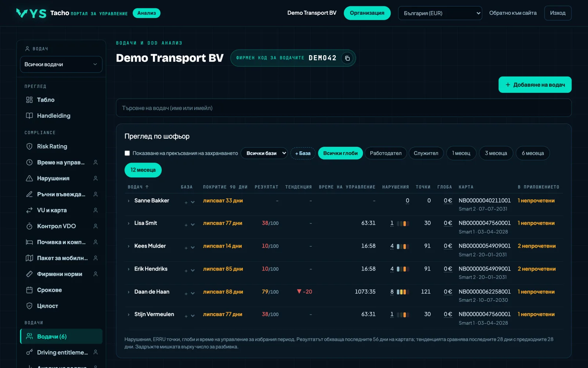Open the Нарушения warning triangle icon

point(29,178)
